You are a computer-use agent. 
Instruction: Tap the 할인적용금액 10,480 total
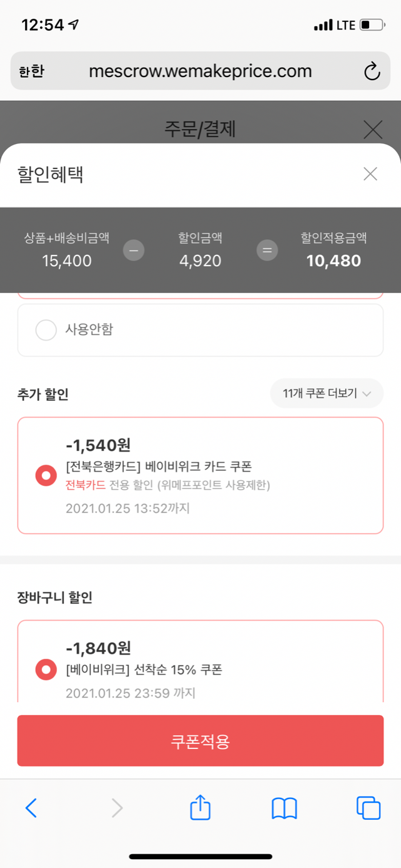click(333, 261)
